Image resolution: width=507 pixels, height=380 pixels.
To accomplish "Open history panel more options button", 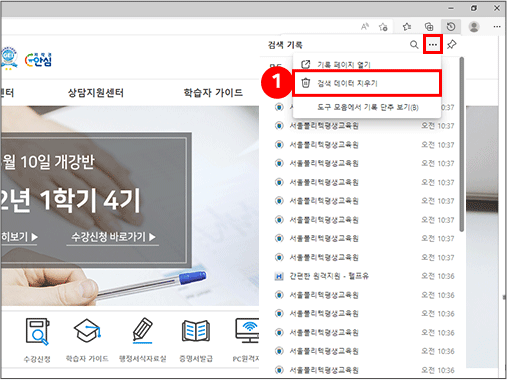I will (433, 44).
